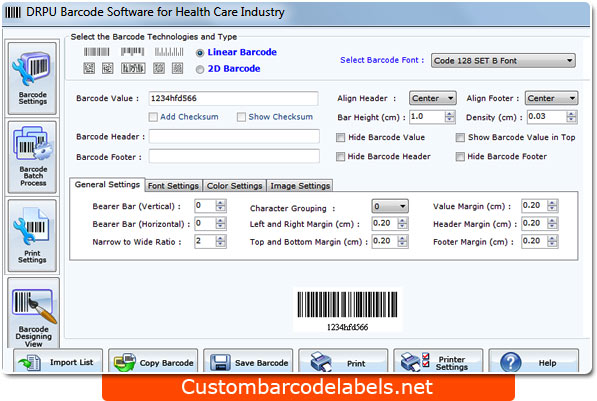Viewport: 597px width, 401px height.
Task: Open Barcode Settings from the sidebar
Action: tap(32, 78)
